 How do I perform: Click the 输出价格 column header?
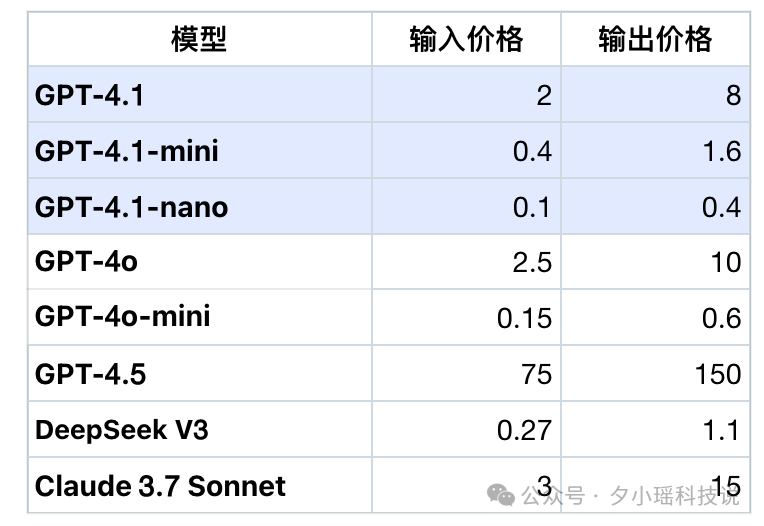(x=655, y=40)
